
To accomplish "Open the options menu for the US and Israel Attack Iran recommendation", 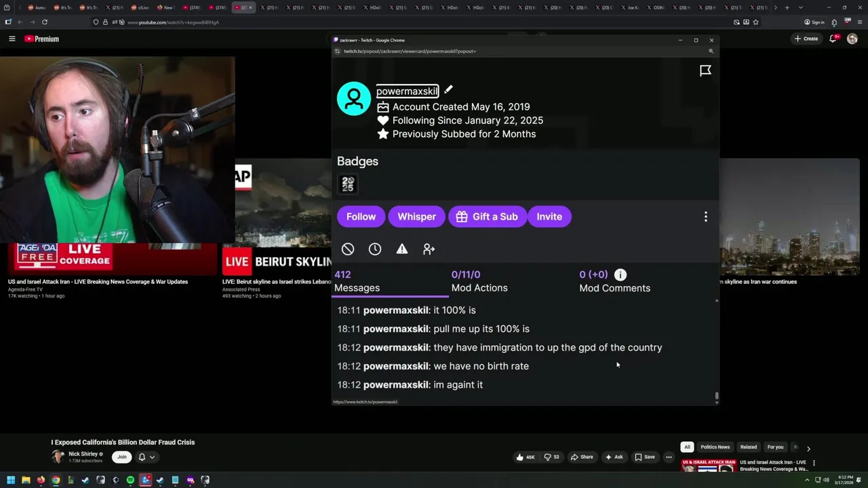I will (x=814, y=464).
